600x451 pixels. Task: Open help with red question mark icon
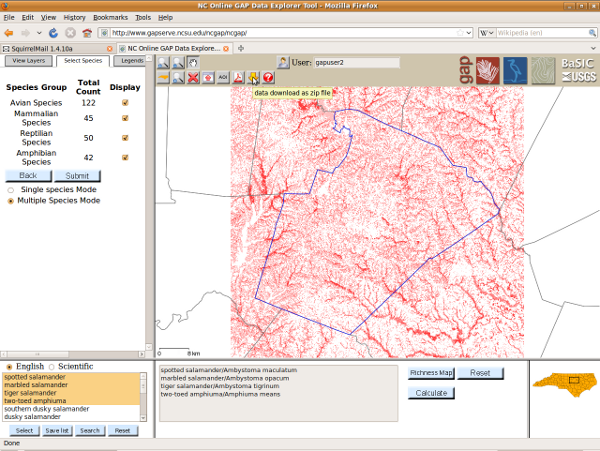coord(268,78)
